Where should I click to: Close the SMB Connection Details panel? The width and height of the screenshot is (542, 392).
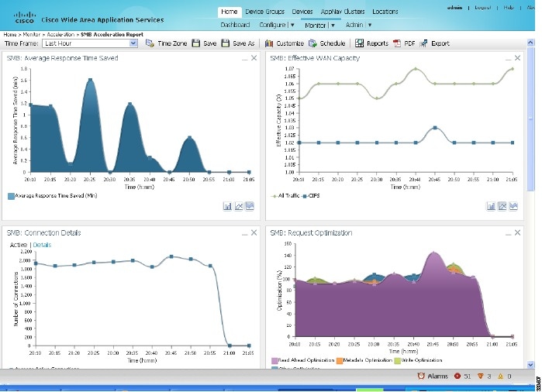254,232
